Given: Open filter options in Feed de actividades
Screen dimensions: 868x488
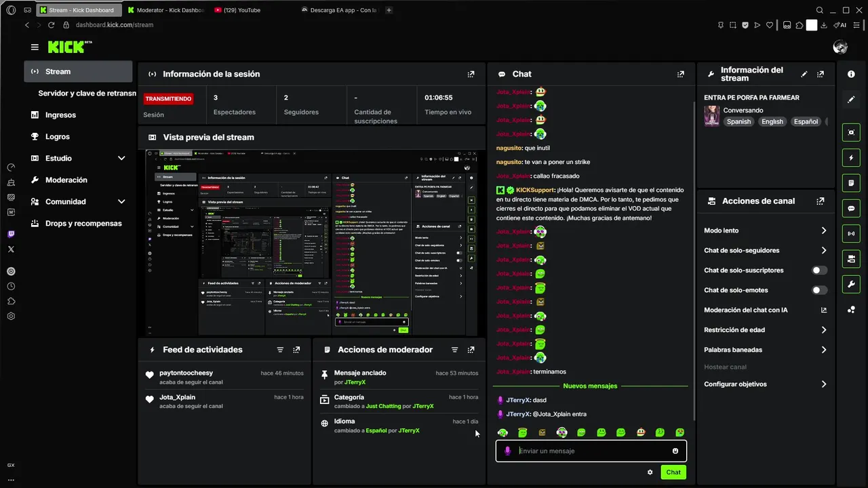Looking at the screenshot, I should coord(280,350).
